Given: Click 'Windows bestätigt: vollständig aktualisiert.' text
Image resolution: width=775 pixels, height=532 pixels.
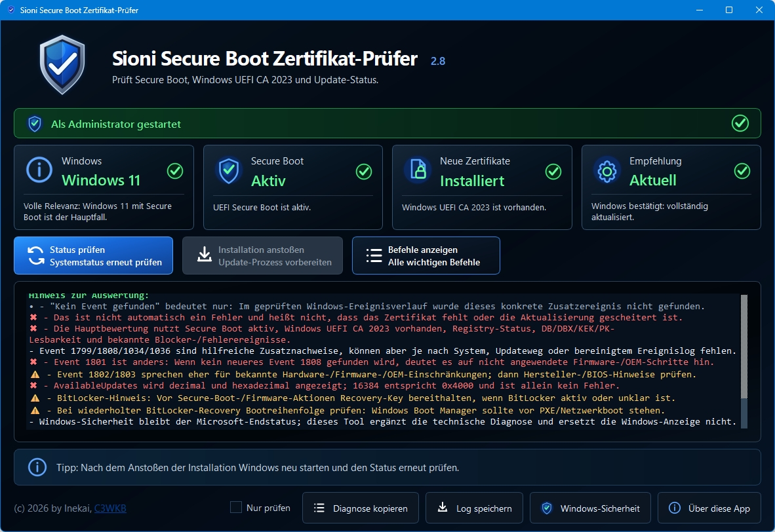Looking at the screenshot, I should click(650, 212).
